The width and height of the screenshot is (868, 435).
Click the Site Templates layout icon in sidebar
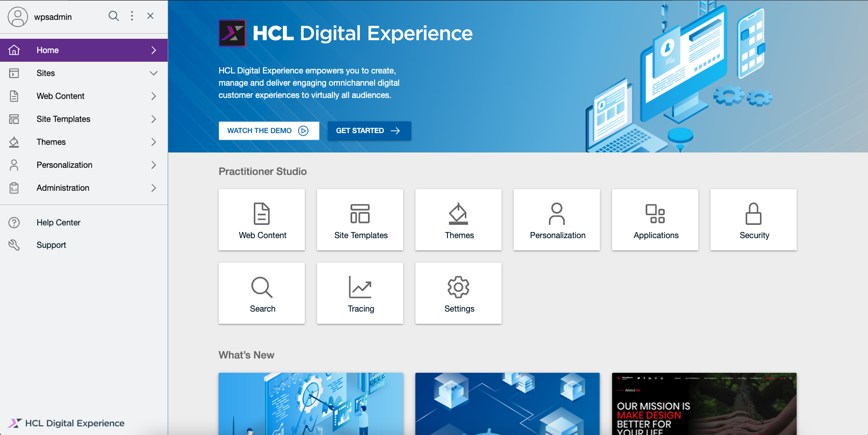[14, 119]
